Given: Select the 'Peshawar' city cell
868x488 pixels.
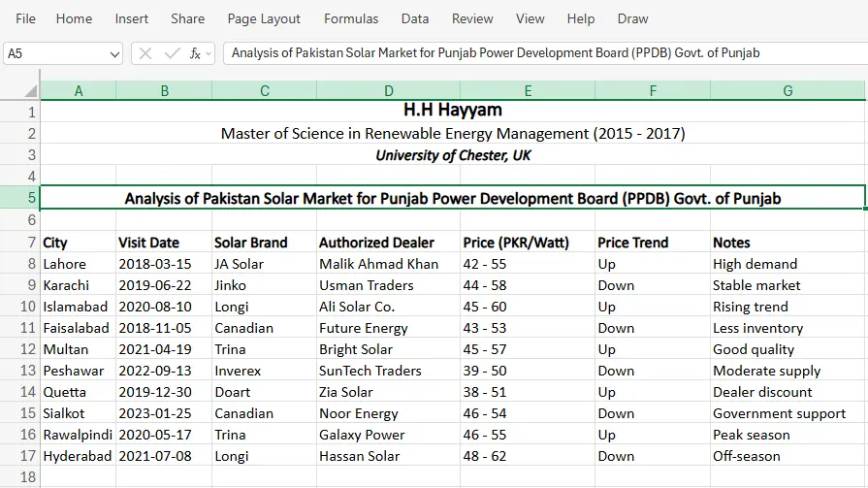Looking at the screenshot, I should tap(78, 371).
